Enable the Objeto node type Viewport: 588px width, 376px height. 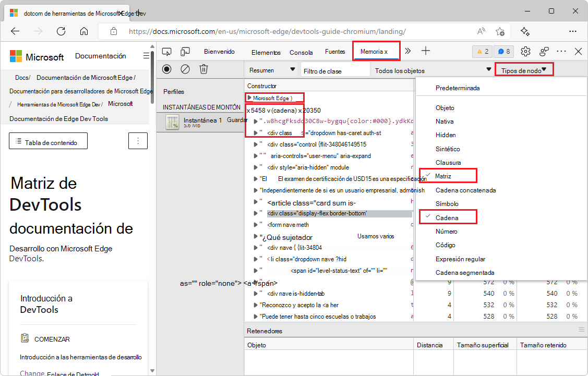tap(445, 108)
